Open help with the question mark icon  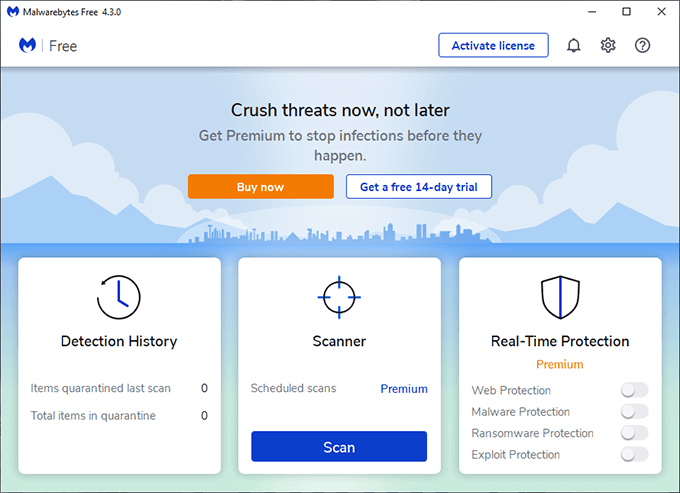[643, 46]
